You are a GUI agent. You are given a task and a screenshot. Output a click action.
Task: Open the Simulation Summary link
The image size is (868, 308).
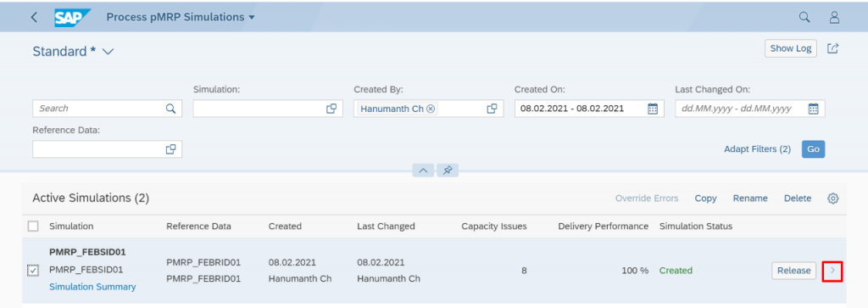click(92, 287)
